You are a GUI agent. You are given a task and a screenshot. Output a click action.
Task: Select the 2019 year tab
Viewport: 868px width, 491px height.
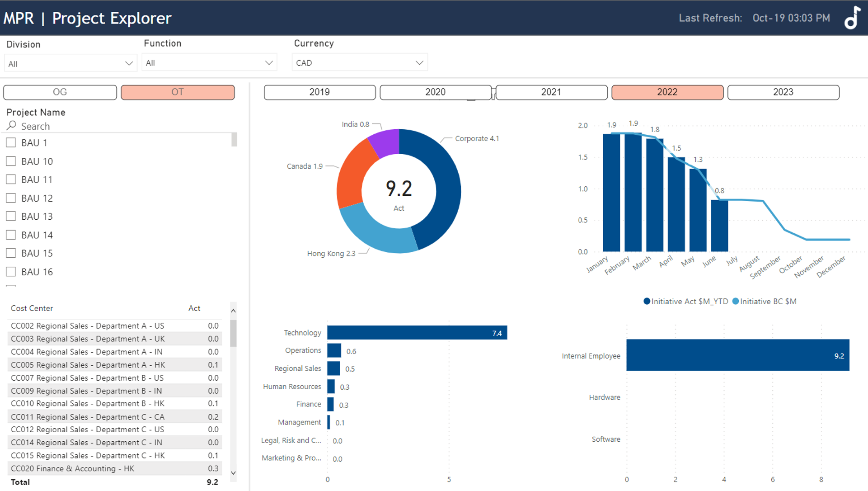[x=319, y=92]
